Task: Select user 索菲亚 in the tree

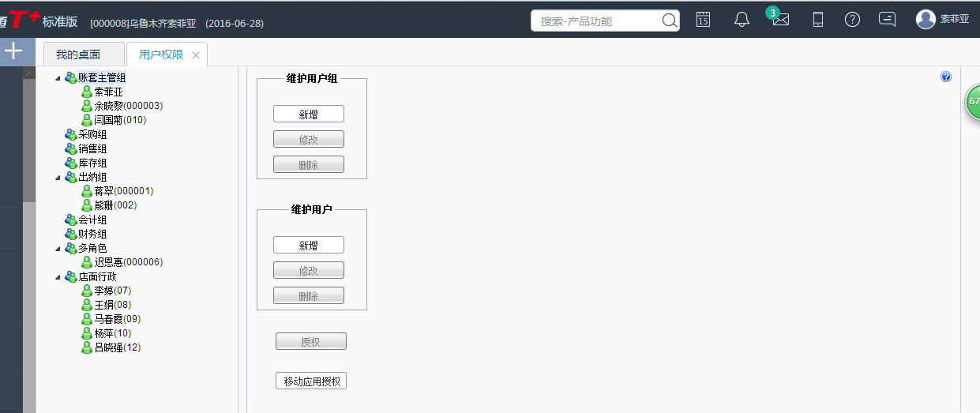Action: [x=108, y=92]
